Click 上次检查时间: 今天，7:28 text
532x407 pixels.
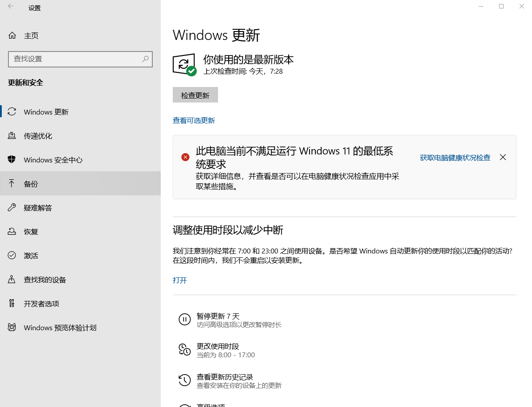click(x=243, y=71)
